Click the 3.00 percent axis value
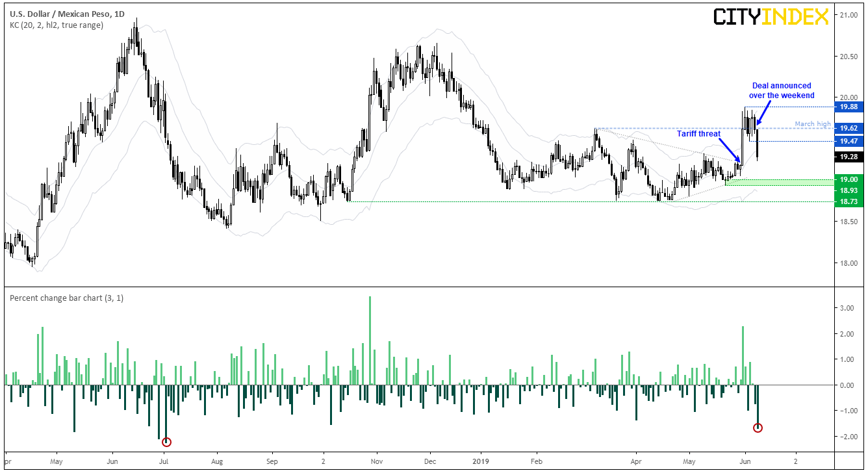Viewport: 868px width, 475px height. tap(849, 308)
